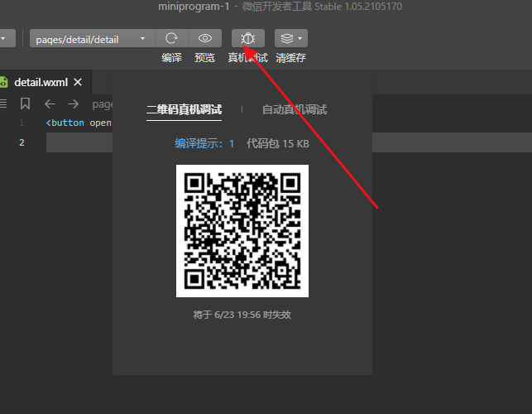Click line number 2 in editor gutter
The width and height of the screenshot is (532, 414).
(22, 142)
